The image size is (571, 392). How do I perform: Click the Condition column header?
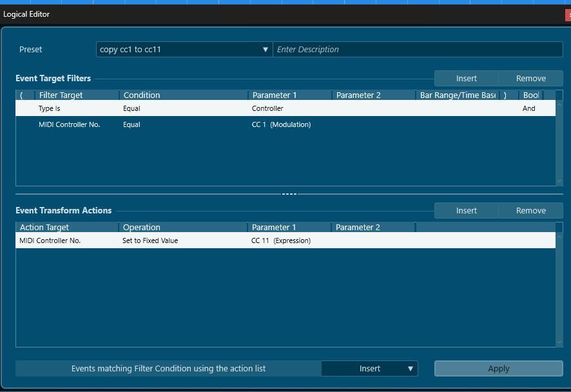[184, 95]
